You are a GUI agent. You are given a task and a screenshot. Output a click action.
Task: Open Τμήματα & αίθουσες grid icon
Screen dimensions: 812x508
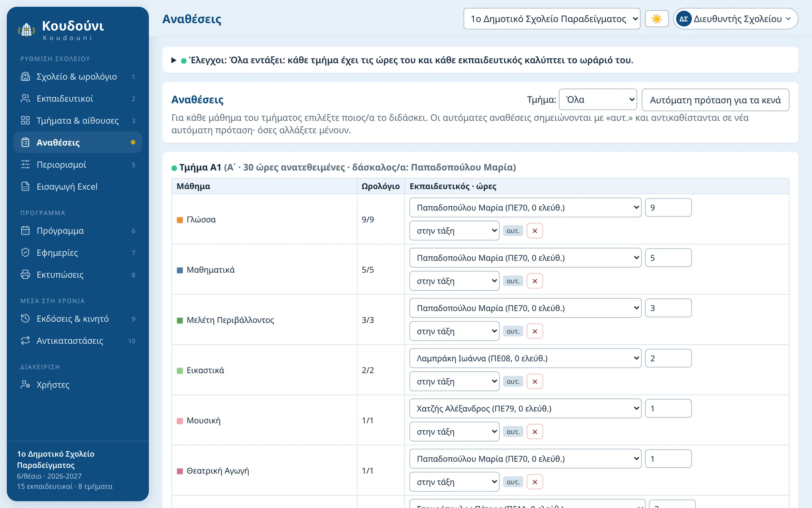(x=25, y=121)
